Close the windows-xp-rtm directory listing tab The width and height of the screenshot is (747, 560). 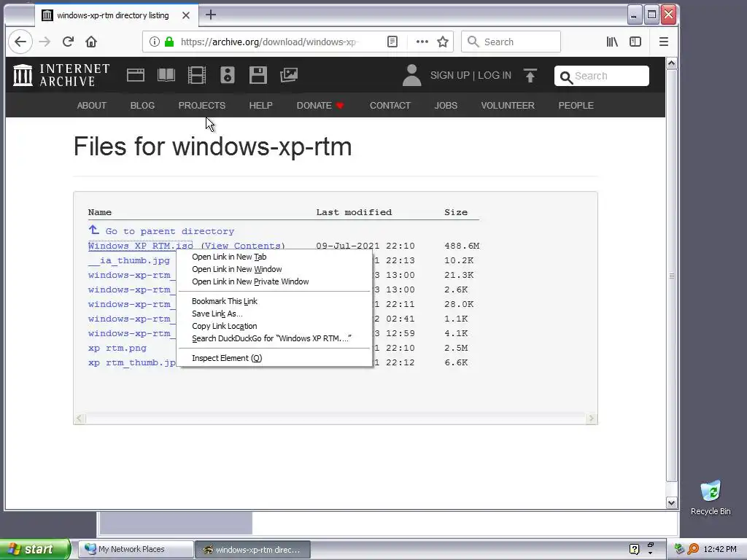(186, 15)
